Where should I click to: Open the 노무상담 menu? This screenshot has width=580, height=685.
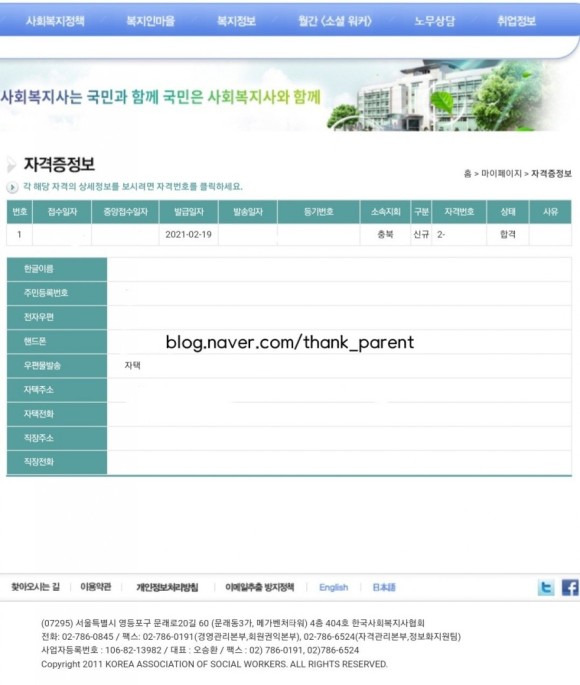tap(435, 21)
